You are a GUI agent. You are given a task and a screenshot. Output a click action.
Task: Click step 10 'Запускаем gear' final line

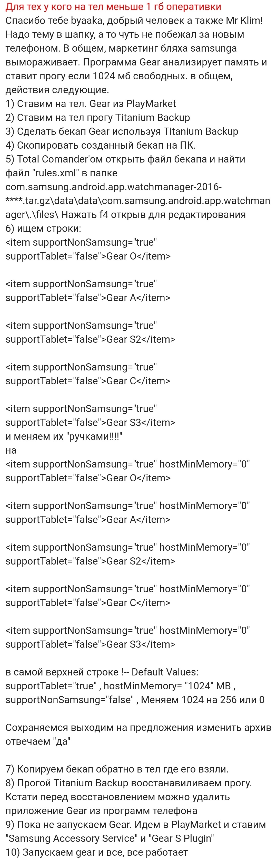(x=97, y=852)
